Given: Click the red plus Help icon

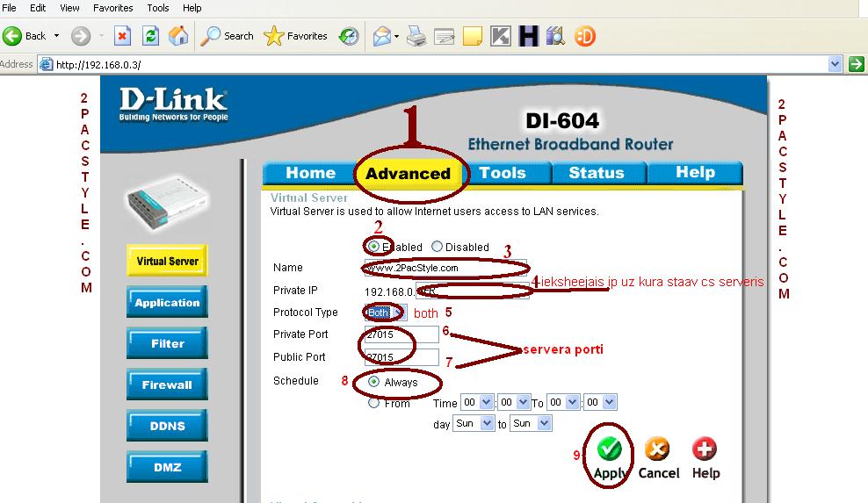Looking at the screenshot, I should tap(704, 449).
